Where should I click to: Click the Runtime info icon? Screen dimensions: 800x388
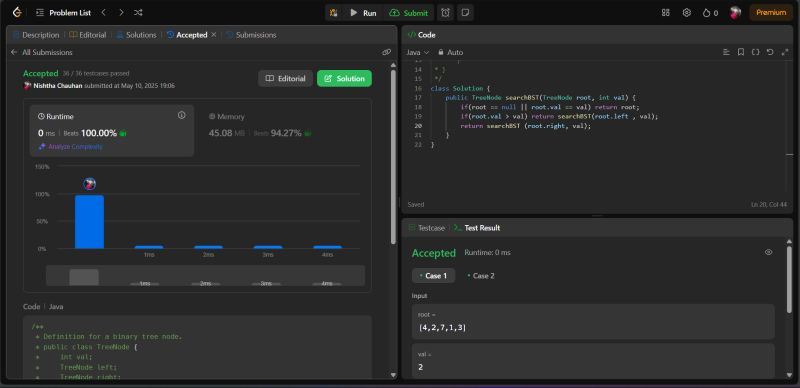(181, 115)
